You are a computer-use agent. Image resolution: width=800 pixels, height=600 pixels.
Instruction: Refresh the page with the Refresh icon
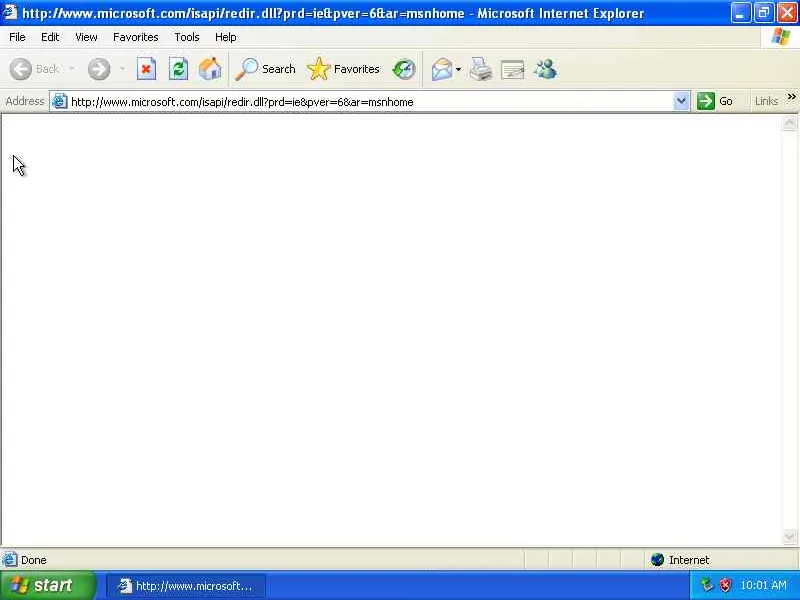tap(179, 69)
